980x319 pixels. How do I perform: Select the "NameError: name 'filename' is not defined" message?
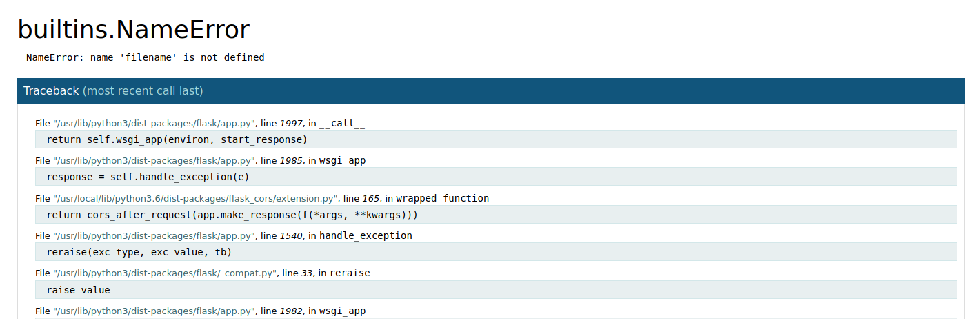pos(146,57)
